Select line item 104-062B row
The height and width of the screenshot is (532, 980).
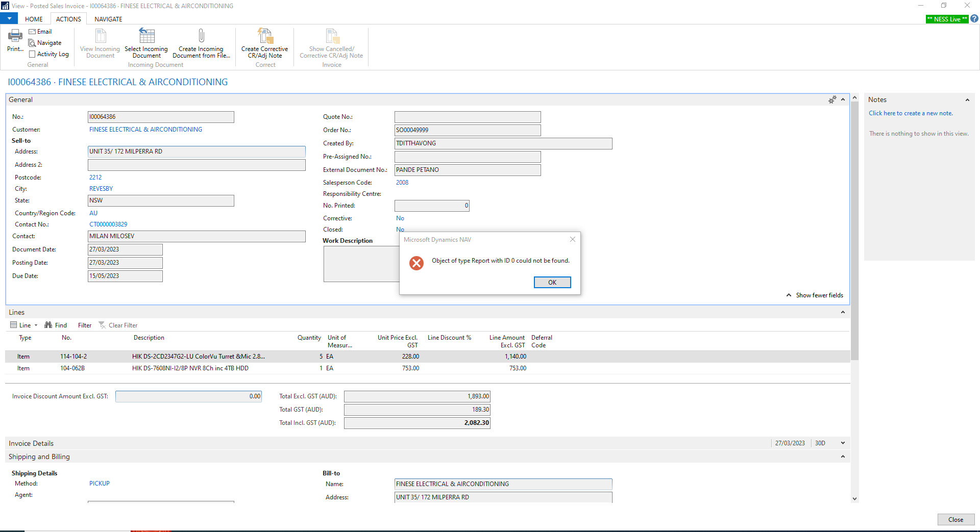[x=428, y=368]
